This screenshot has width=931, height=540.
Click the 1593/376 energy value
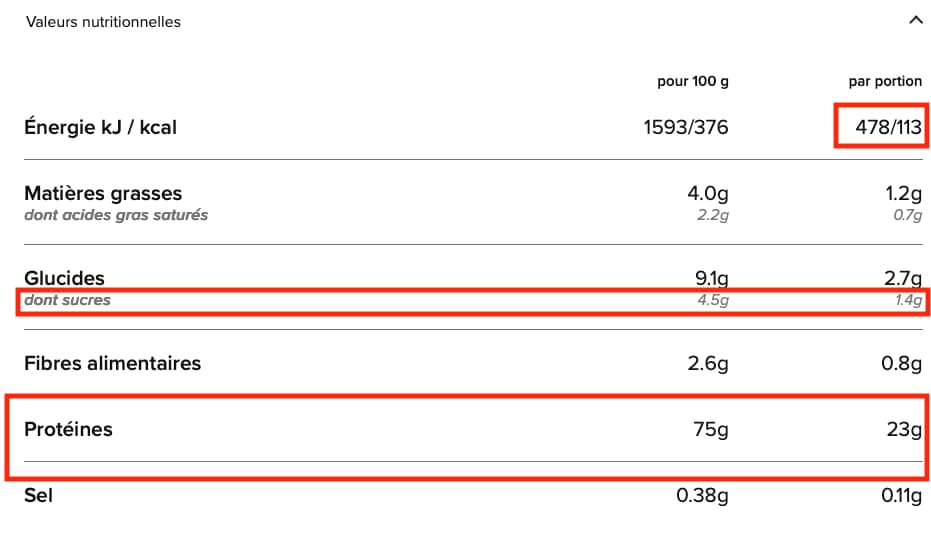coord(686,127)
